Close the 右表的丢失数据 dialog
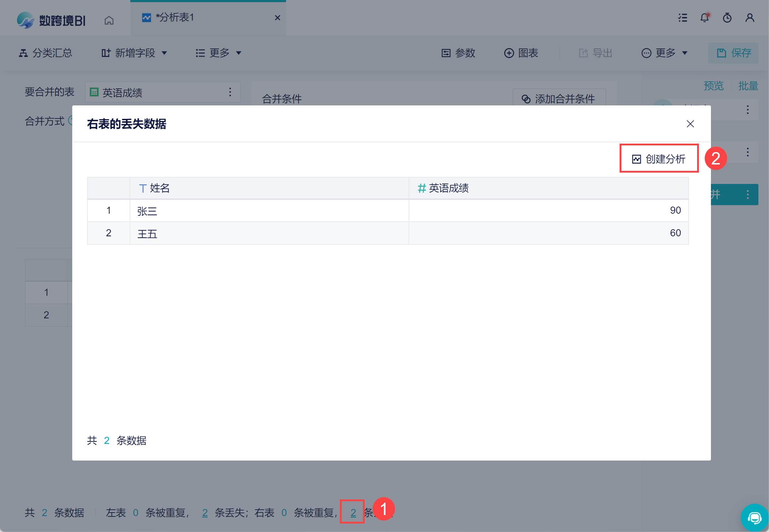 coord(690,124)
